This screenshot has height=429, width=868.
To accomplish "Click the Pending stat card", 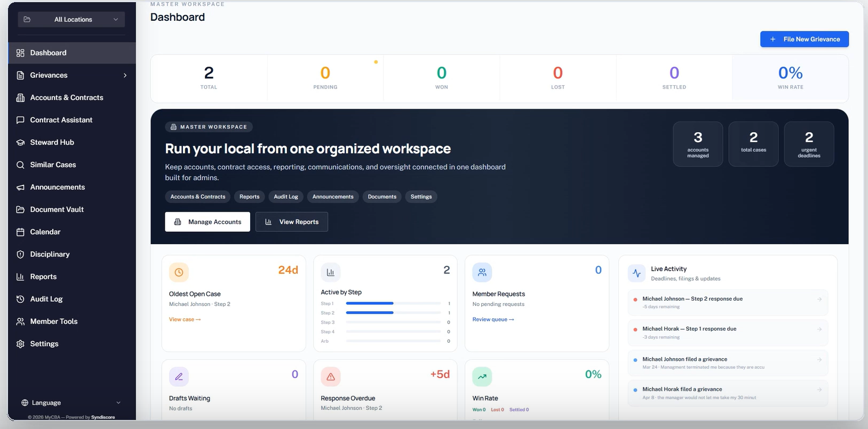I will (325, 78).
